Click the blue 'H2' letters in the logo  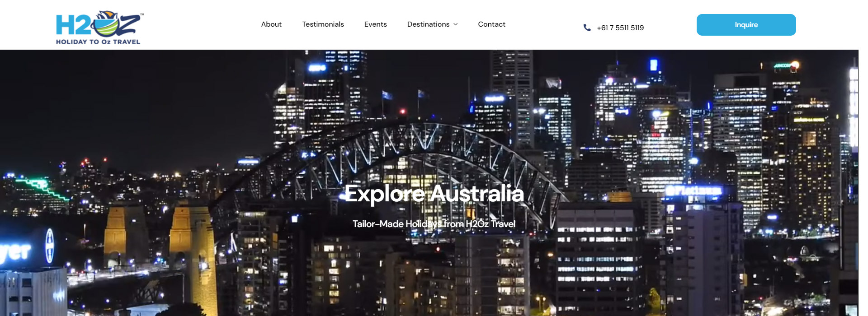[x=72, y=25]
